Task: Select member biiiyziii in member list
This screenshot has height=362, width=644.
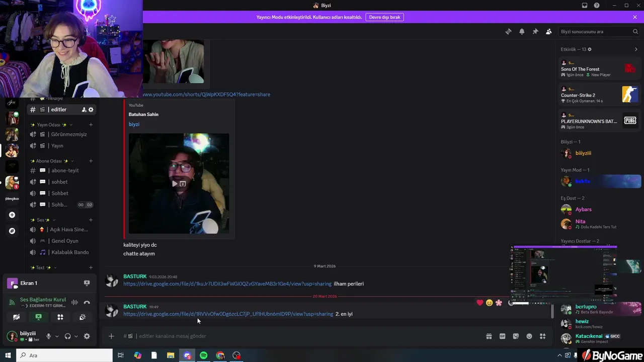Action: tap(599, 153)
